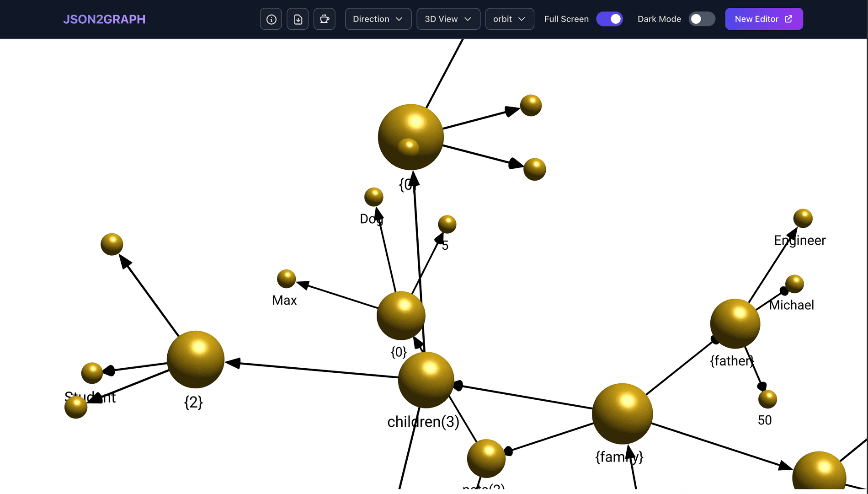Click the {father} node
The image size is (868, 494).
tap(736, 324)
